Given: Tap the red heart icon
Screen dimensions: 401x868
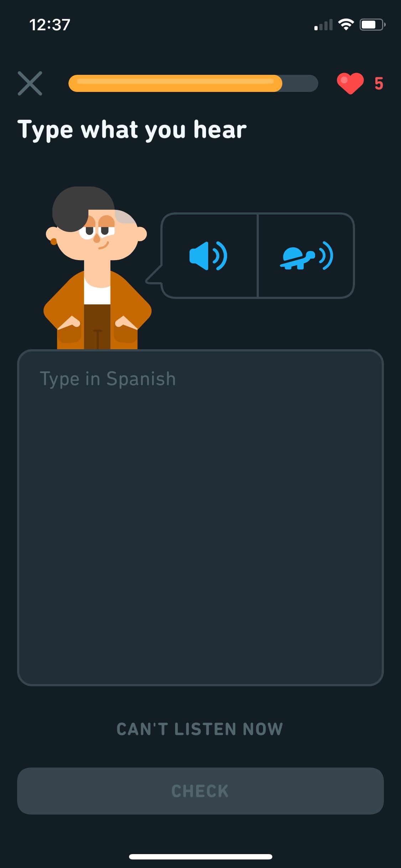Looking at the screenshot, I should (x=350, y=83).
